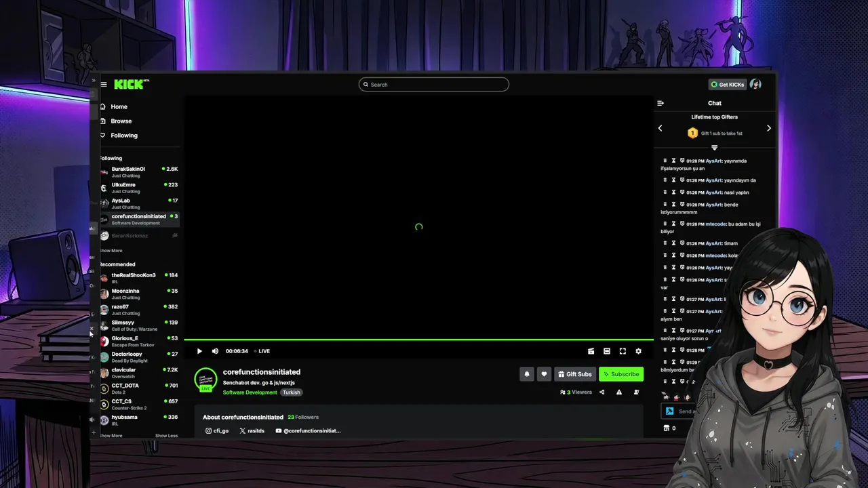Open Glorious_E channel
This screenshot has width=868, height=488.
click(139, 341)
